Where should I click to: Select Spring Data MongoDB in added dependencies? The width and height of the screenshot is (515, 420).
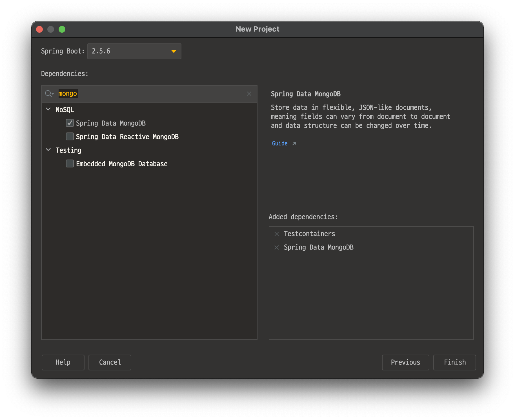(x=319, y=247)
